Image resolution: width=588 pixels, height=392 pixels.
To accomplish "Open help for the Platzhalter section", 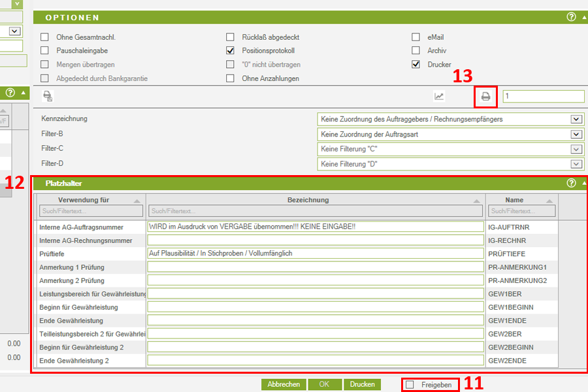I will [571, 184].
